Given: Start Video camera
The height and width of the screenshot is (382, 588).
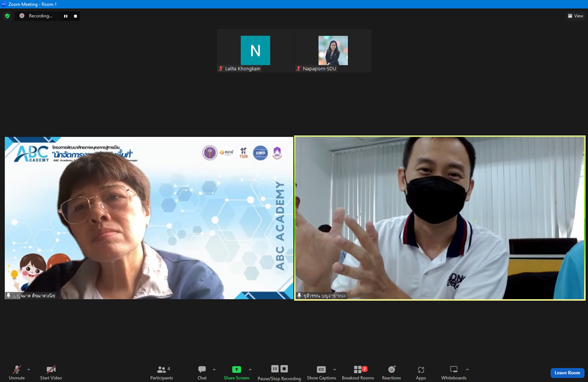Looking at the screenshot, I should point(51,372).
